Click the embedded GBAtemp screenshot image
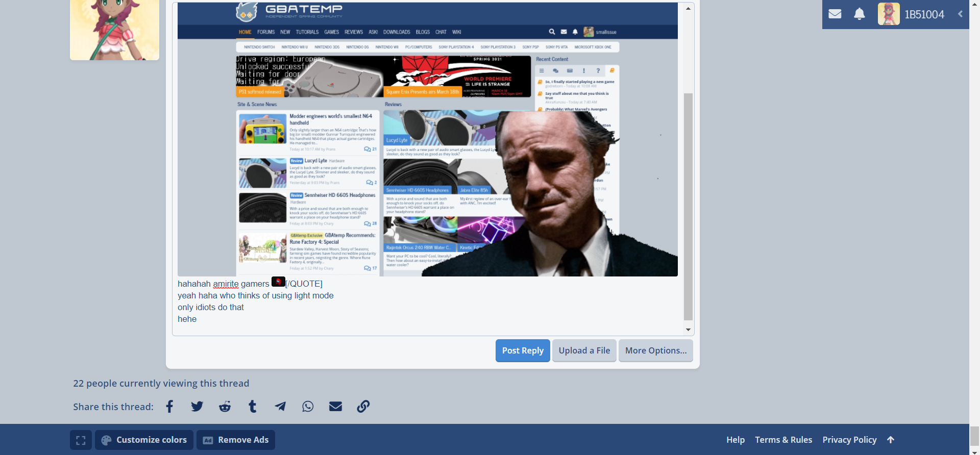980x455 pixels. (428, 139)
